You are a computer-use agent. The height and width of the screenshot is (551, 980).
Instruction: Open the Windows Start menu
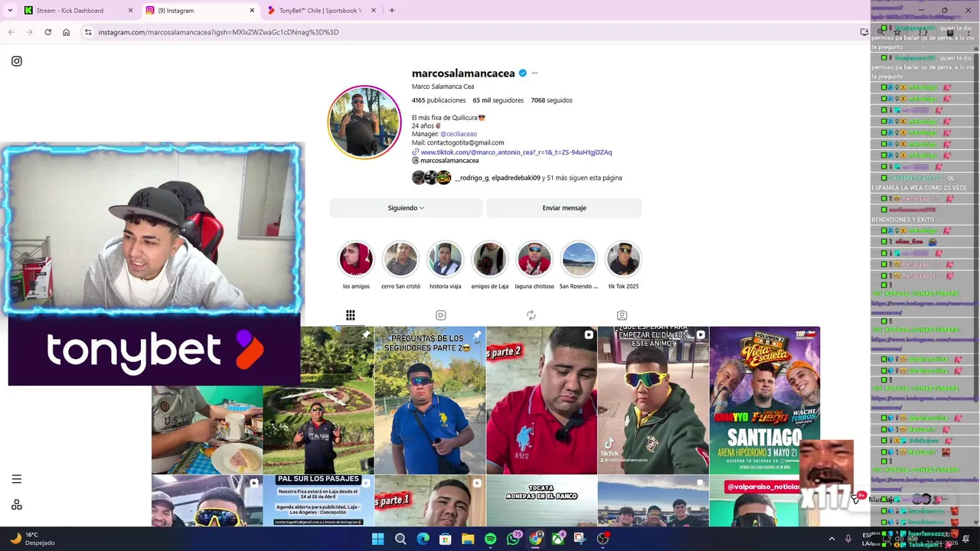(x=378, y=539)
